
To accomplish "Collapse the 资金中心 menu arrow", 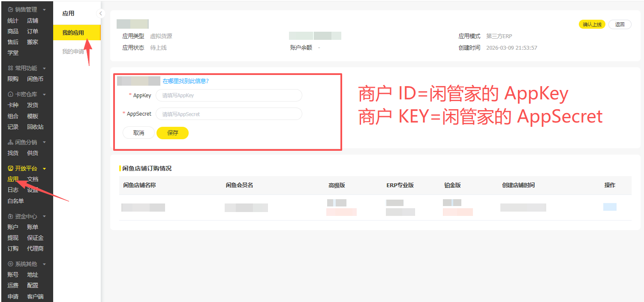I will [44, 216].
